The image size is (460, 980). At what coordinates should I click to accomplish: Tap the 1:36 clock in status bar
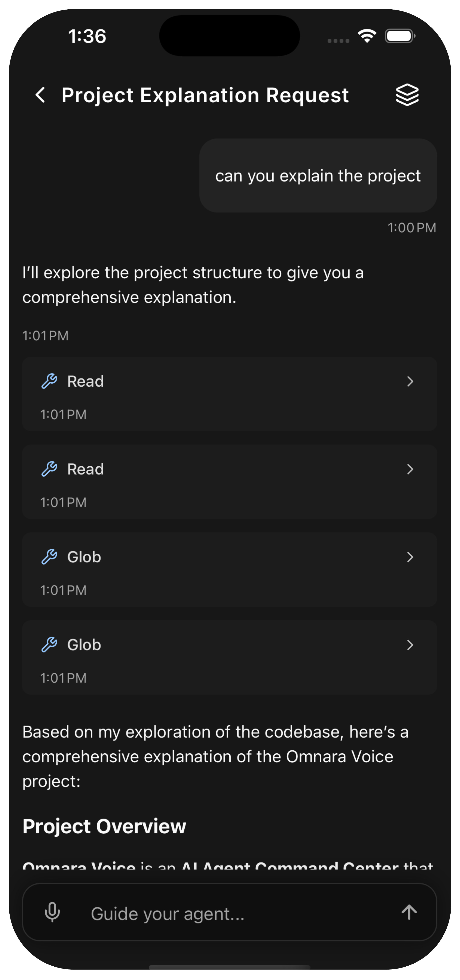pyautogui.click(x=87, y=37)
